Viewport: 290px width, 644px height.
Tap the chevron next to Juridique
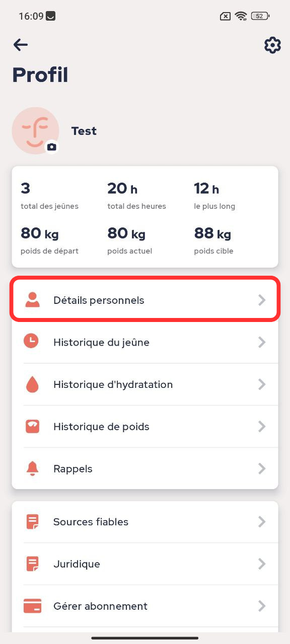tap(262, 564)
